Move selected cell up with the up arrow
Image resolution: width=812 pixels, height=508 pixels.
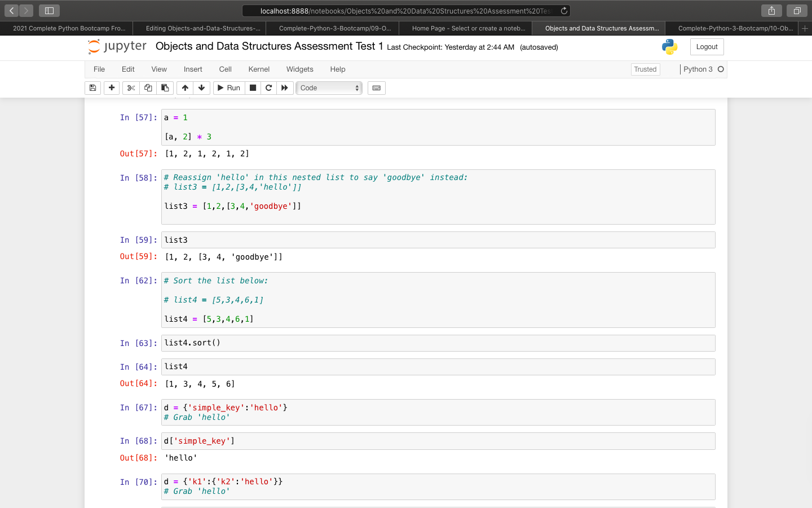point(184,87)
